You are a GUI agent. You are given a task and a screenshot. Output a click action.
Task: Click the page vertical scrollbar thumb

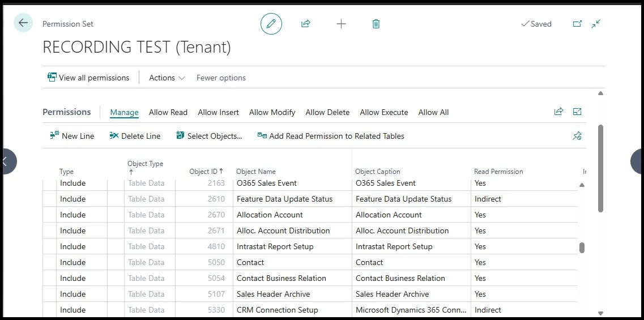click(x=600, y=168)
